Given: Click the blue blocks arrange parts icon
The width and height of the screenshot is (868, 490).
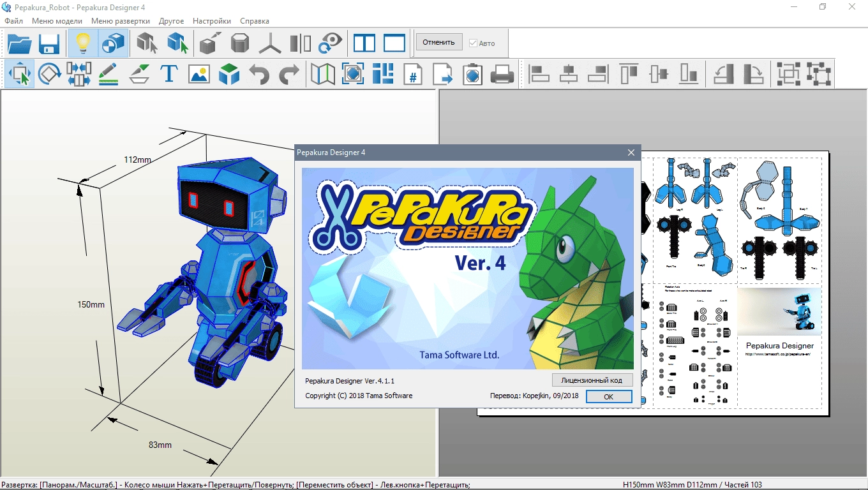Looking at the screenshot, I should [x=383, y=74].
